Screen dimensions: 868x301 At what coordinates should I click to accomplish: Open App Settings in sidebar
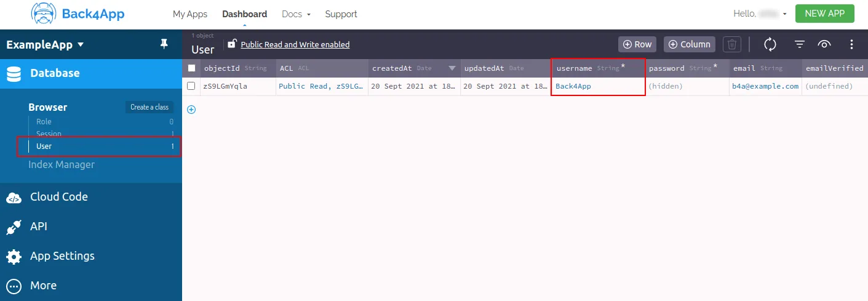(91, 256)
